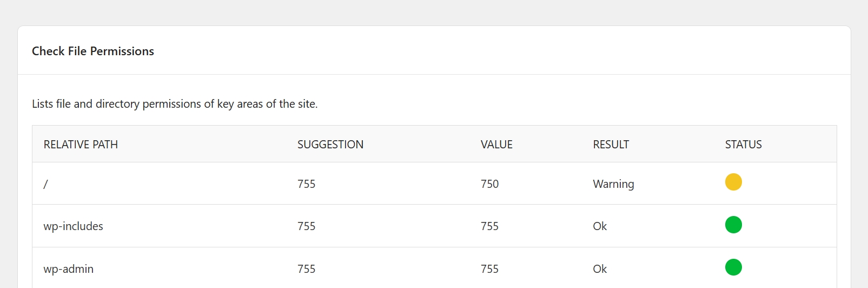This screenshot has width=868, height=288.
Task: Click the suggested 755 for the root path
Action: (x=306, y=184)
